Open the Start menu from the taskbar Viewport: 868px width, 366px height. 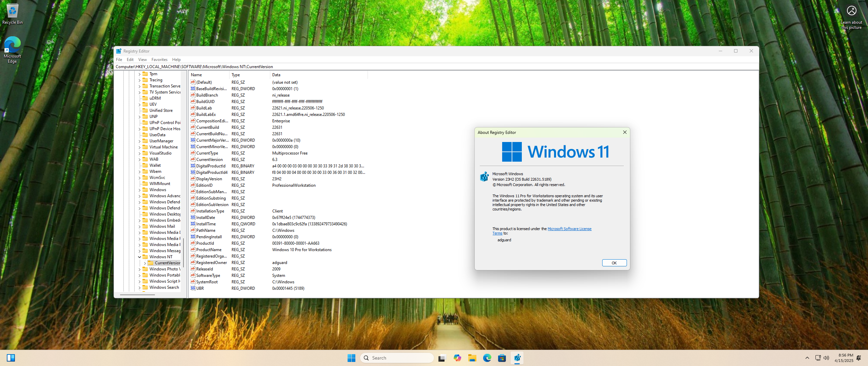click(x=351, y=358)
